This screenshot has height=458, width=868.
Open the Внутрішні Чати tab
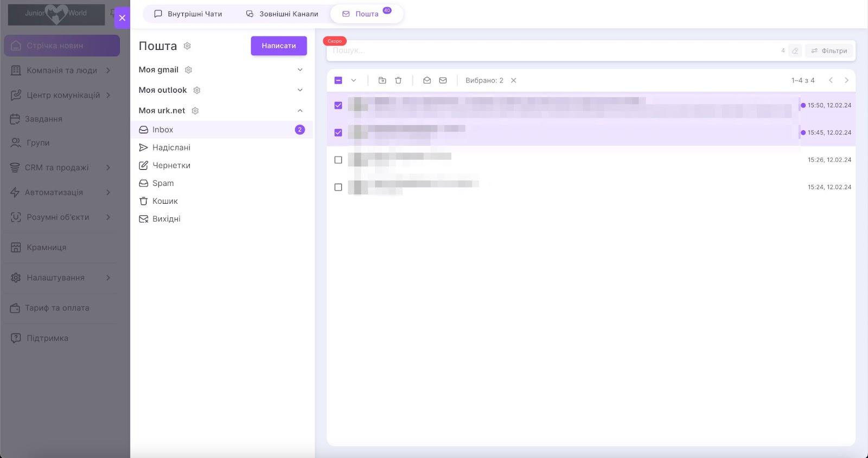(188, 14)
